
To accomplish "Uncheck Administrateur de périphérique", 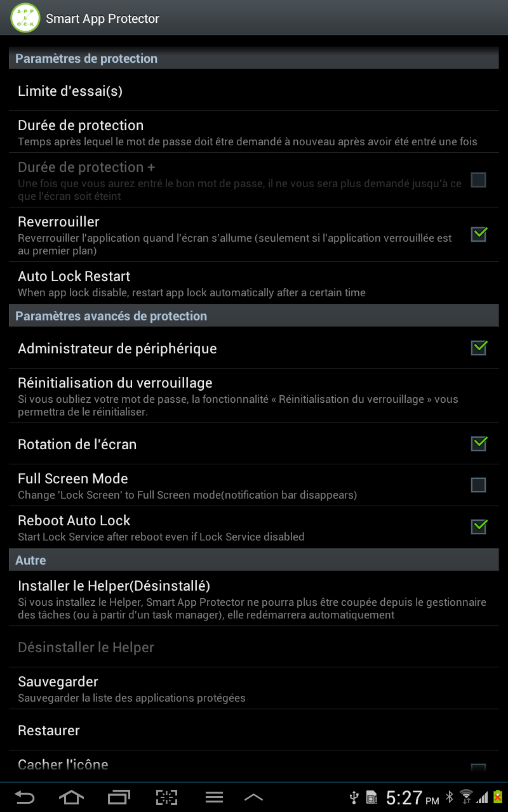I will click(x=479, y=348).
